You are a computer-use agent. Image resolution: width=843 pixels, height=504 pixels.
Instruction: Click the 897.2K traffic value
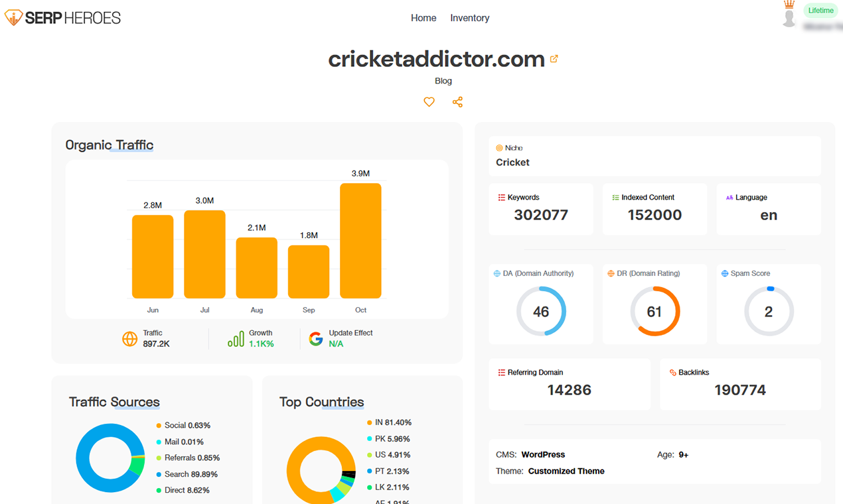(157, 344)
